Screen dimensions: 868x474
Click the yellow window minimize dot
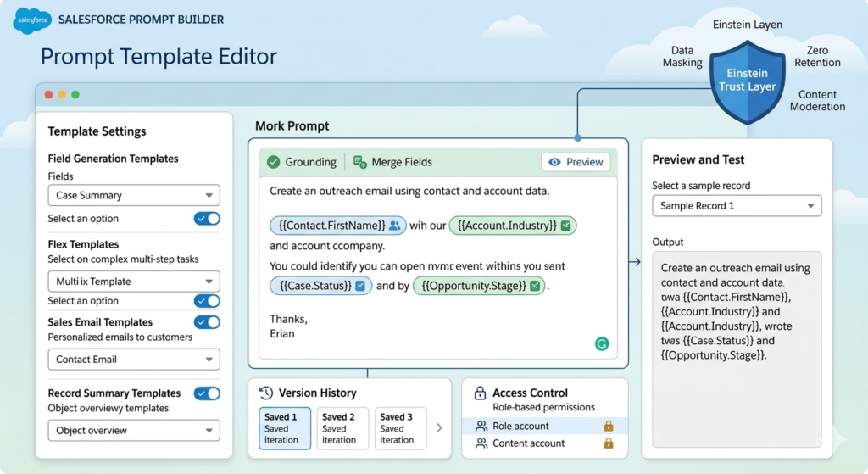click(x=62, y=95)
